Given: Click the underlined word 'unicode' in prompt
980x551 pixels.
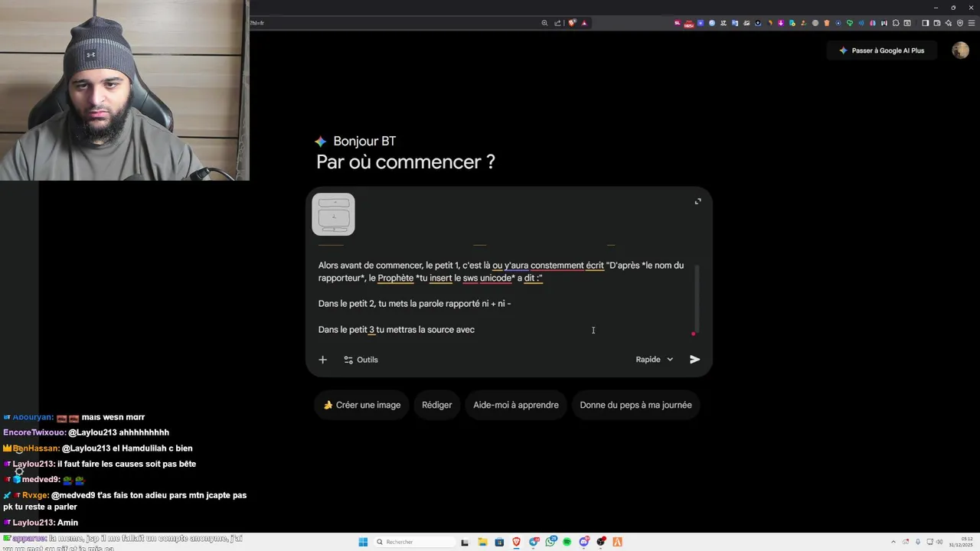Looking at the screenshot, I should coord(495,279).
